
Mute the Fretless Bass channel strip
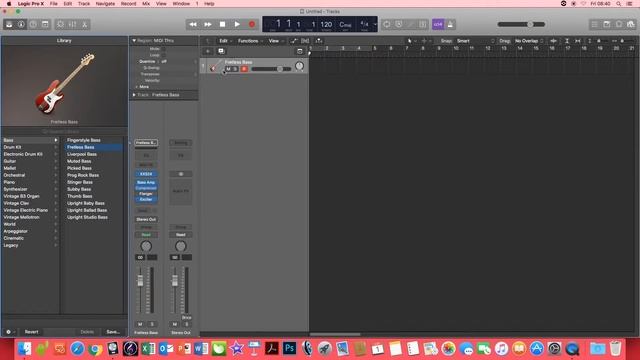pyautogui.click(x=140, y=324)
